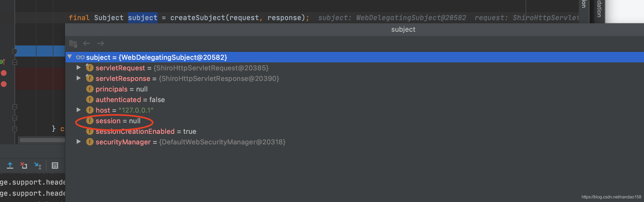
Task: Select the circled session = null entry
Action: coord(114,121)
